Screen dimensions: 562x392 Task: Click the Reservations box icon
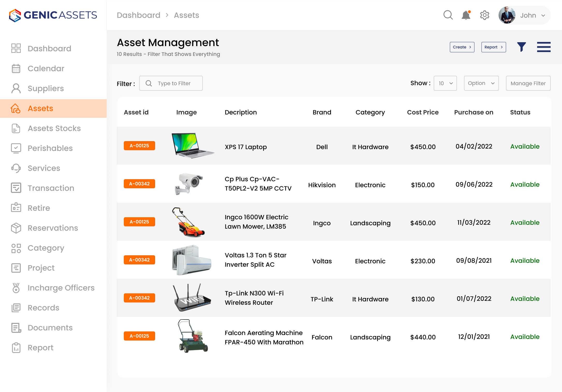click(16, 228)
